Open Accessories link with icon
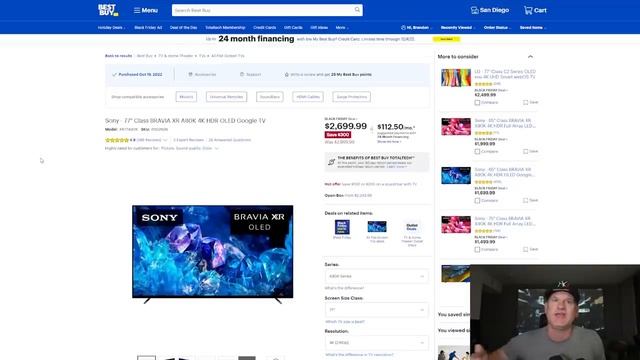Image resolution: width=640 pixels, height=360 pixels. (x=202, y=75)
